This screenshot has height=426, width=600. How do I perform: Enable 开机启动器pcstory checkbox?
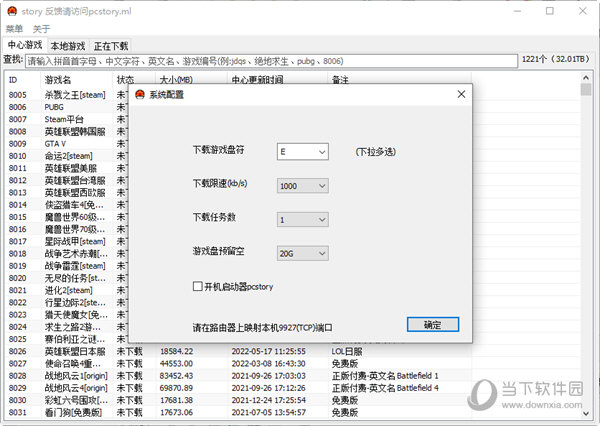(198, 287)
